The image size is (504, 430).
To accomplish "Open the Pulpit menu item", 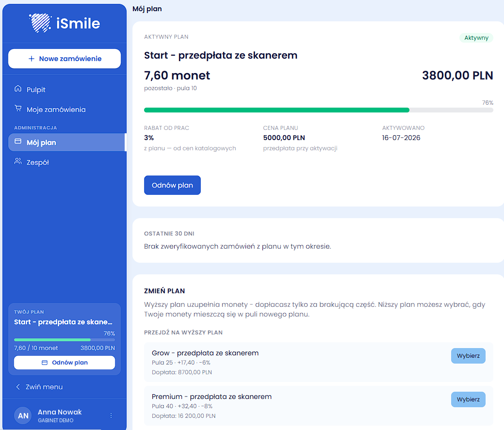I will click(x=65, y=90).
